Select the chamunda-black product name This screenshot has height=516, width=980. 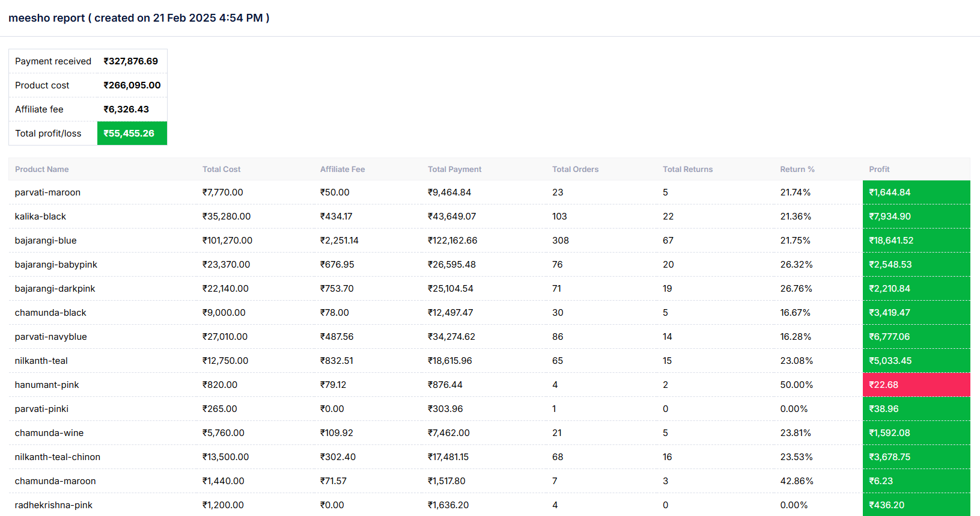click(50, 313)
